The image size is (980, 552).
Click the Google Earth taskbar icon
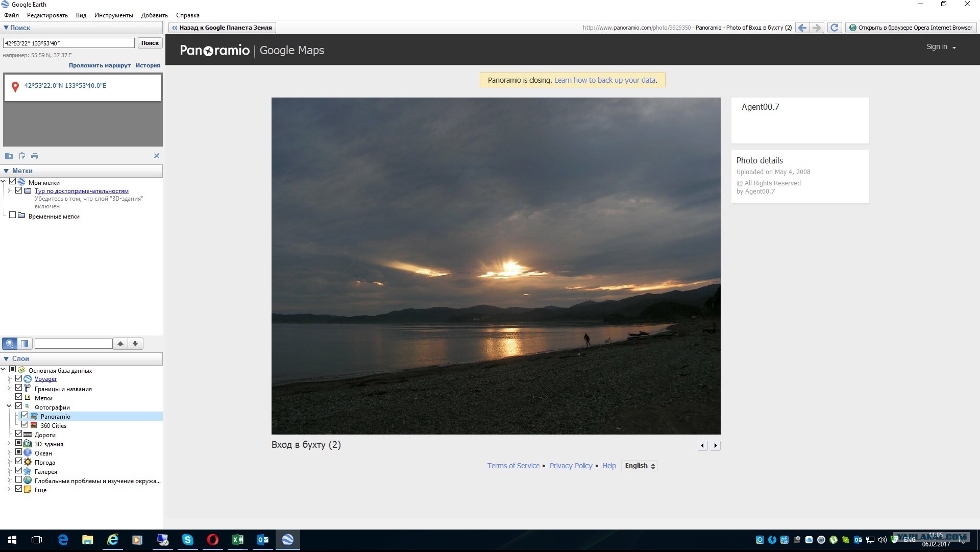[x=288, y=540]
